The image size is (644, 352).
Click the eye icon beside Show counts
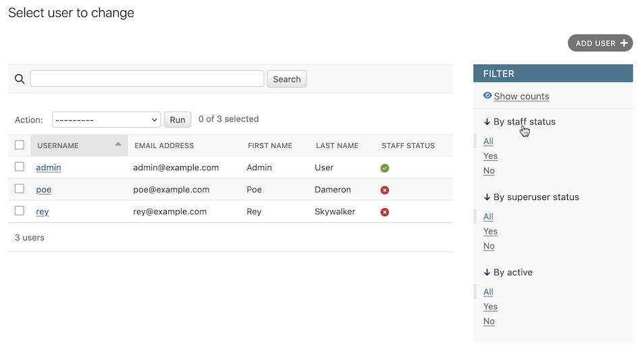(x=487, y=96)
